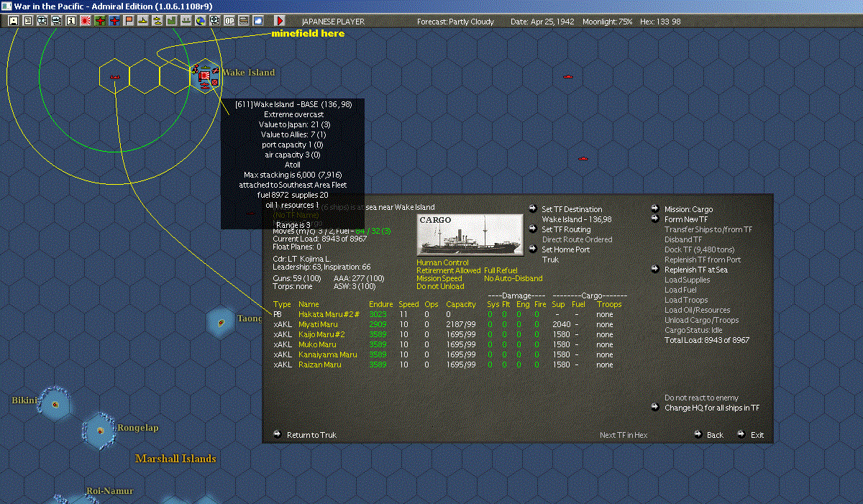Click the crosshair globe toolbar icon

point(214,21)
